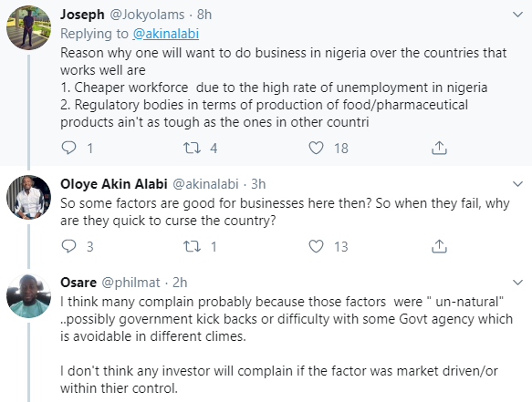Open options chevron on Osare's tweet
The image size is (532, 402).
pos(517,283)
